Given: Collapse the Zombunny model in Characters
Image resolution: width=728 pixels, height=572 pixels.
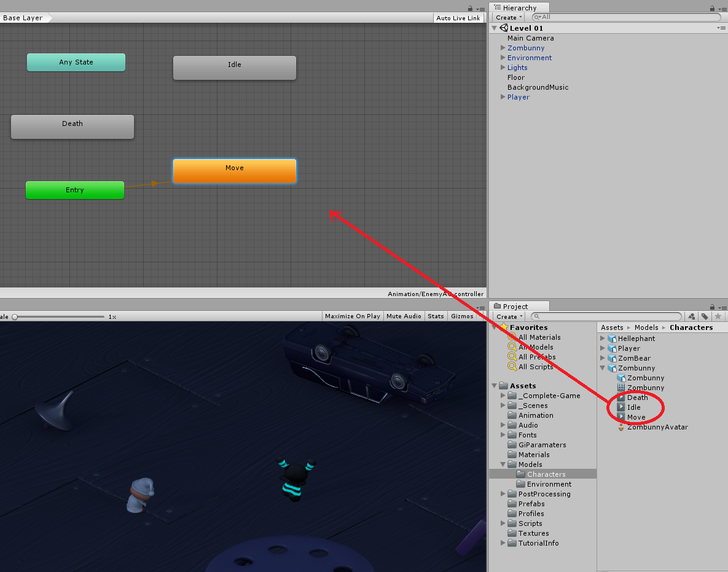Looking at the screenshot, I should coord(601,368).
